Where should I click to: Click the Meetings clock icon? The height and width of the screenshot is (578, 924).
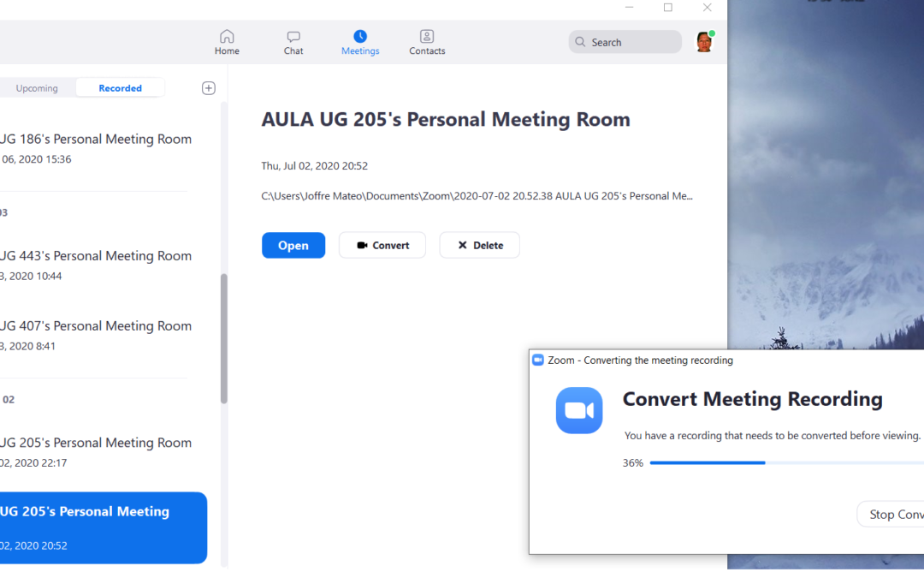point(360,37)
